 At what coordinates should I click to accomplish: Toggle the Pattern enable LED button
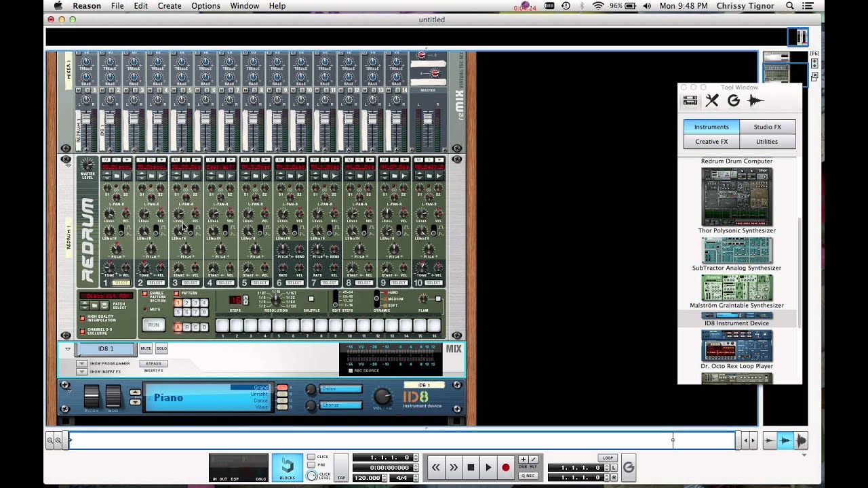click(177, 293)
